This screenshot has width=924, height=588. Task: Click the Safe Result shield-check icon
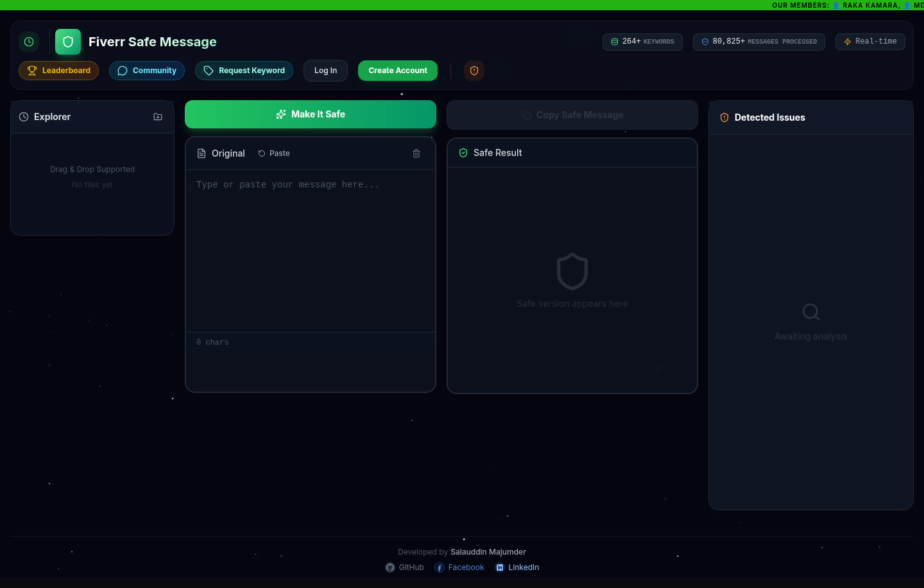click(463, 153)
